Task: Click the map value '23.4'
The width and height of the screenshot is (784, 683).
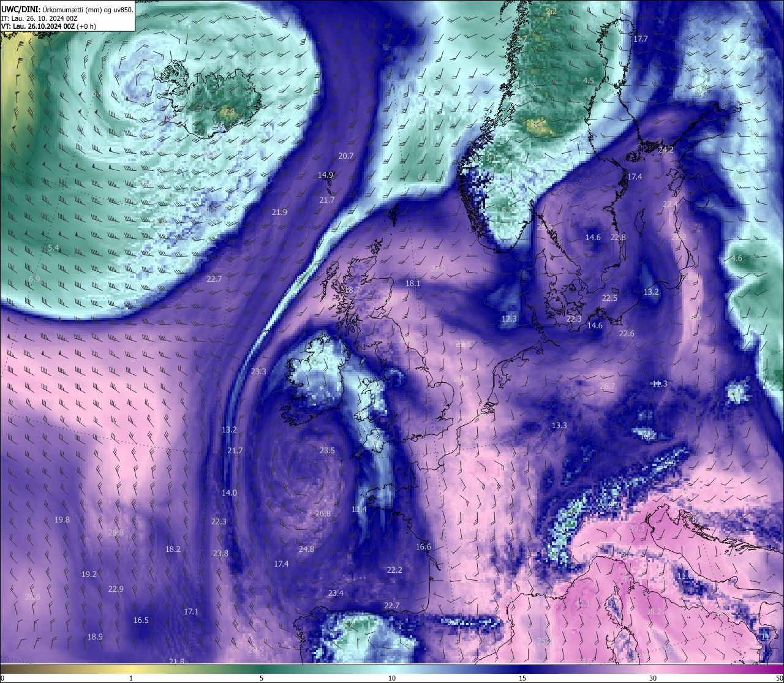Action: (336, 594)
